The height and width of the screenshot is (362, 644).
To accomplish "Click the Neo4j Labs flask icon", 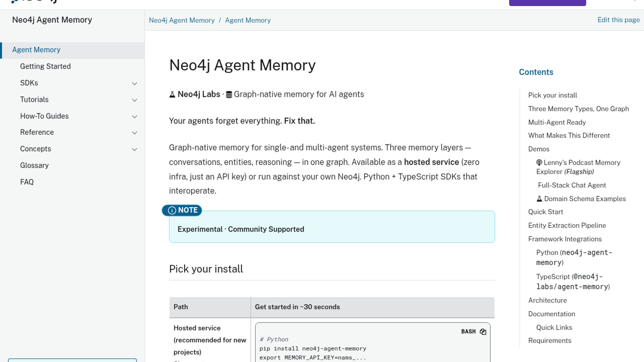I will [x=172, y=95].
